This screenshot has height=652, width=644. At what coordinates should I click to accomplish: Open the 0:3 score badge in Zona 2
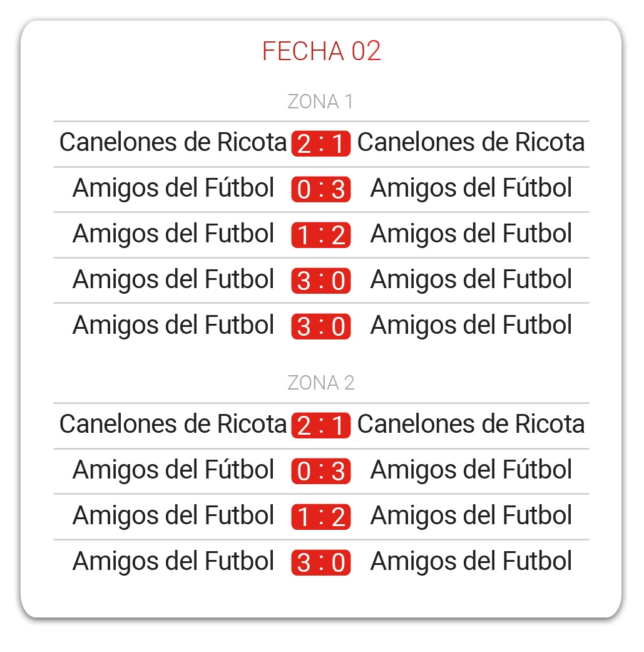coord(321,471)
